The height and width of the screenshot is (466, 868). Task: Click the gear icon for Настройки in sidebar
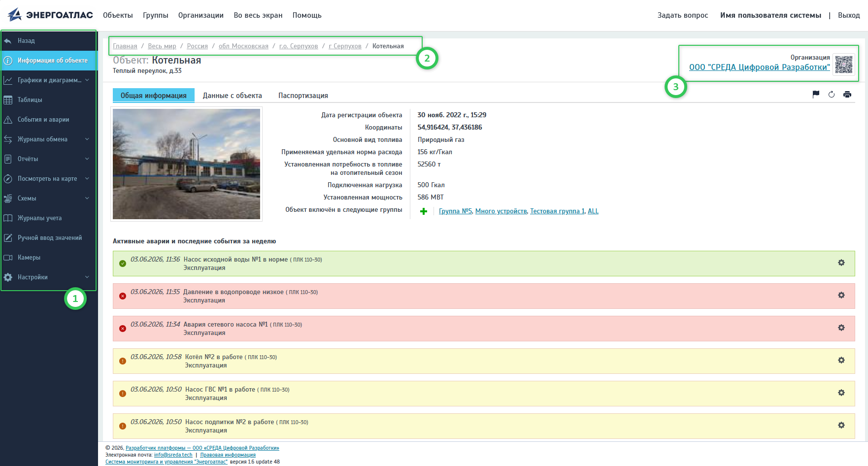click(8, 277)
